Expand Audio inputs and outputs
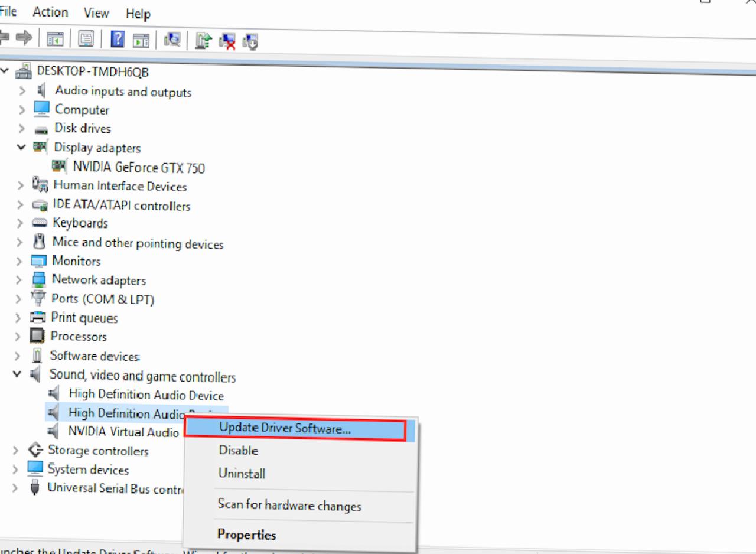756x554 pixels. 22,91
